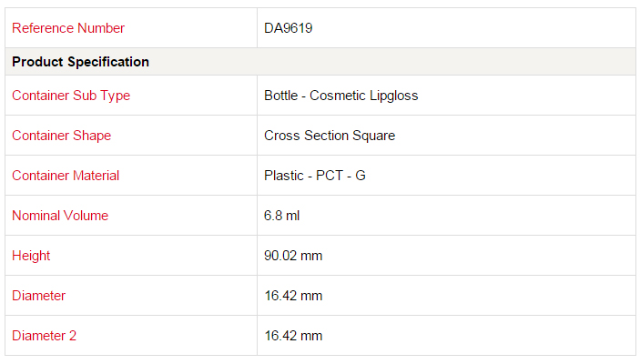Click the Height label
Viewport: 640px width, 364px height.
31,256
